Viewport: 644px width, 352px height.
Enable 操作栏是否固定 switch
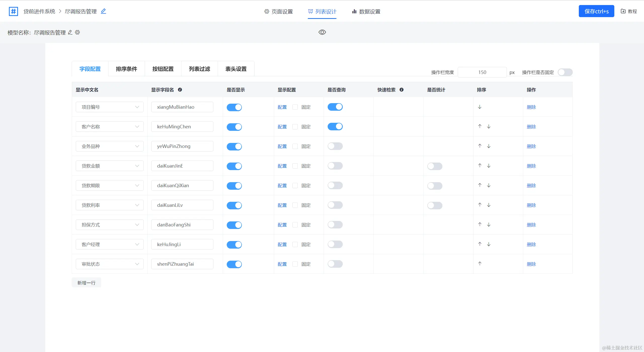pyautogui.click(x=565, y=72)
